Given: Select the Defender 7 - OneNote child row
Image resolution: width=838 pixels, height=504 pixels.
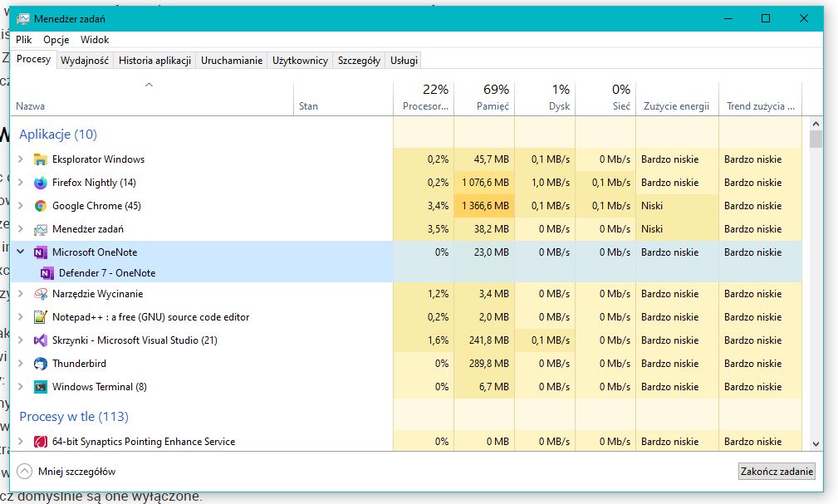Looking at the screenshot, I should 107,273.
